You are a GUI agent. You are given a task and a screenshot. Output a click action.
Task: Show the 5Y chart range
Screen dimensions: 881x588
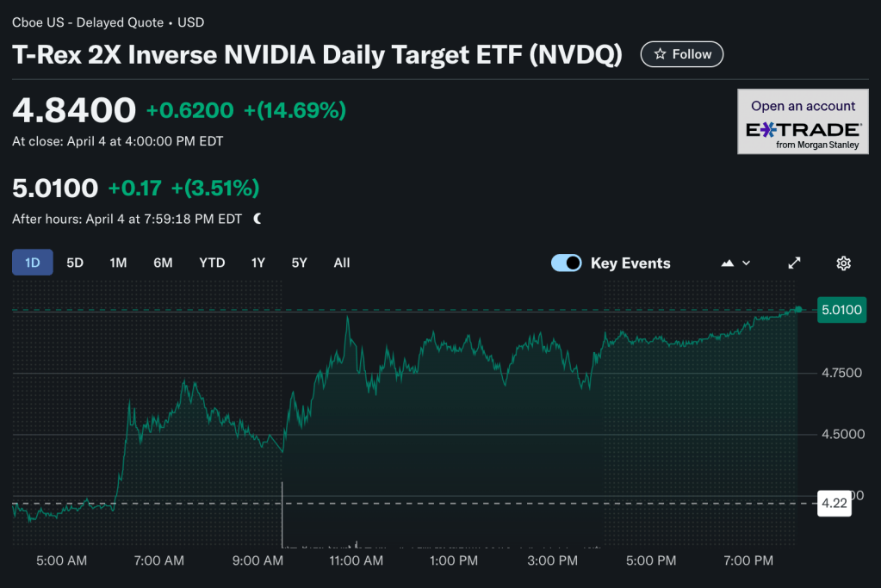pyautogui.click(x=299, y=263)
